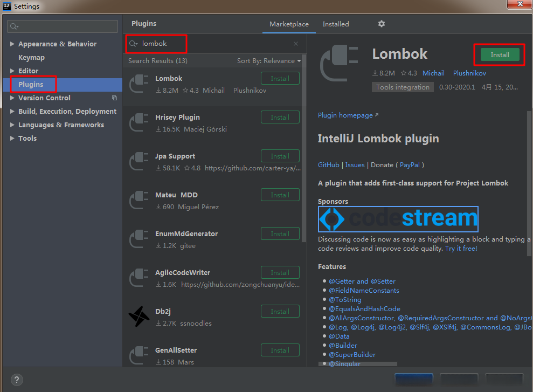
Task: Expand Languages & Frameworks node
Action: click(12, 125)
